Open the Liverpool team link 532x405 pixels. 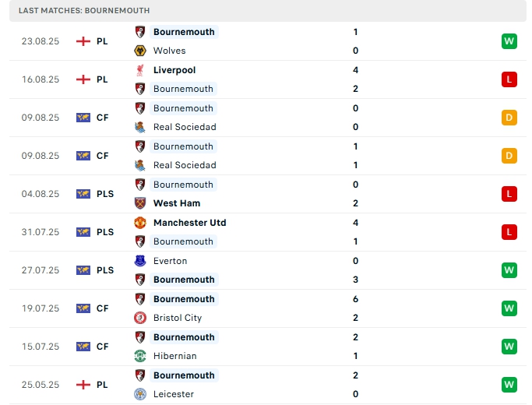(x=174, y=70)
